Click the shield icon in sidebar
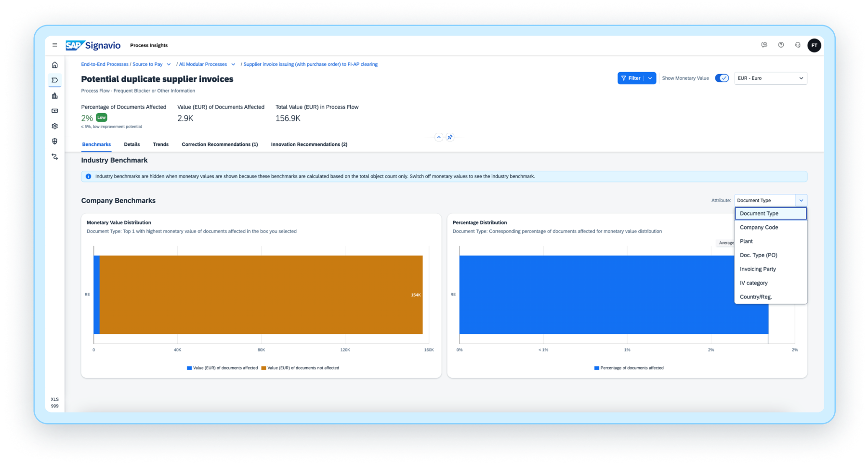 click(54, 142)
